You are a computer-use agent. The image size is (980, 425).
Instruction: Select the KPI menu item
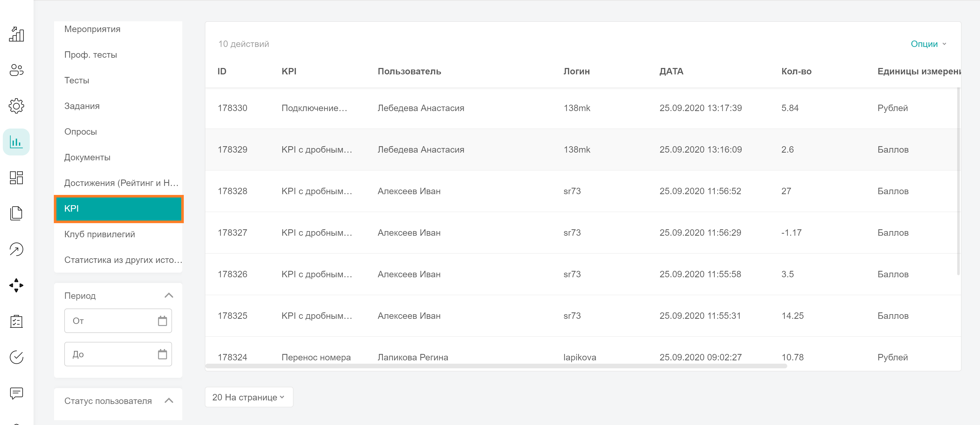(118, 209)
